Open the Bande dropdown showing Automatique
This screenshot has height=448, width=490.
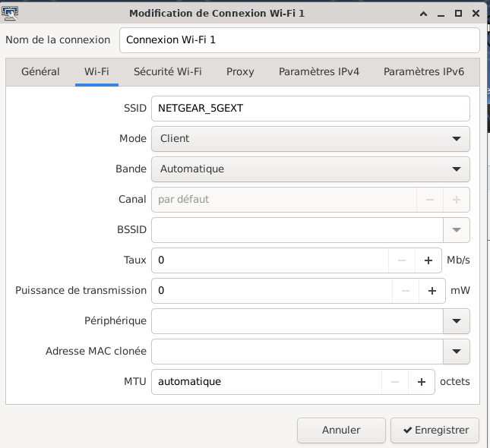pos(310,169)
